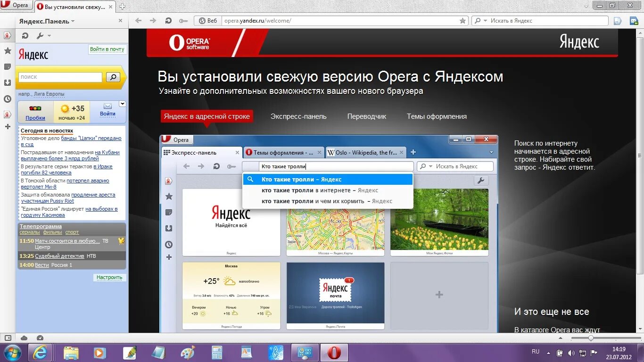Open news link банды "Цапки" передано

tap(91, 138)
